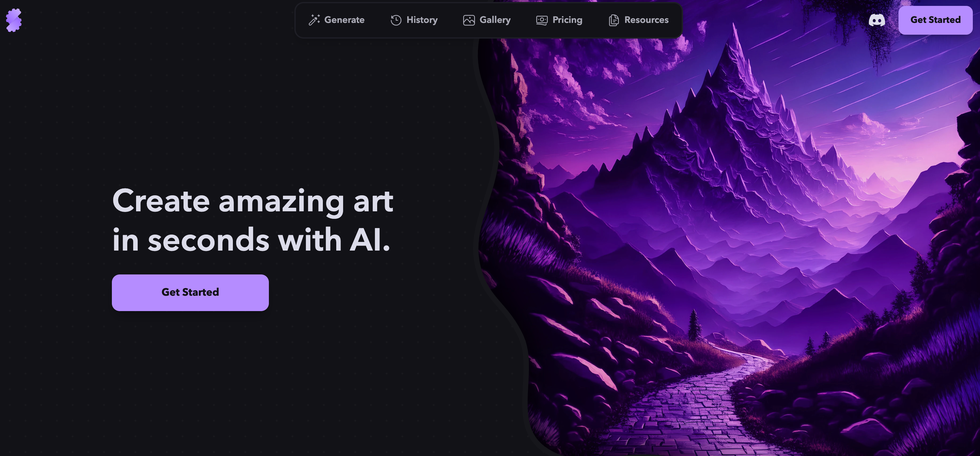Click the clock icon beside History

click(x=396, y=20)
